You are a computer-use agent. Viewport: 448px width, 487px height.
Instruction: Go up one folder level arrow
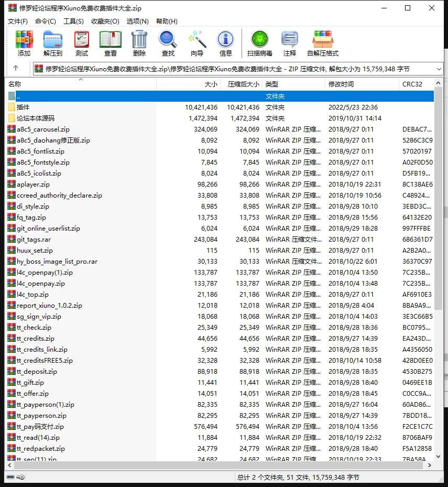coord(16,68)
